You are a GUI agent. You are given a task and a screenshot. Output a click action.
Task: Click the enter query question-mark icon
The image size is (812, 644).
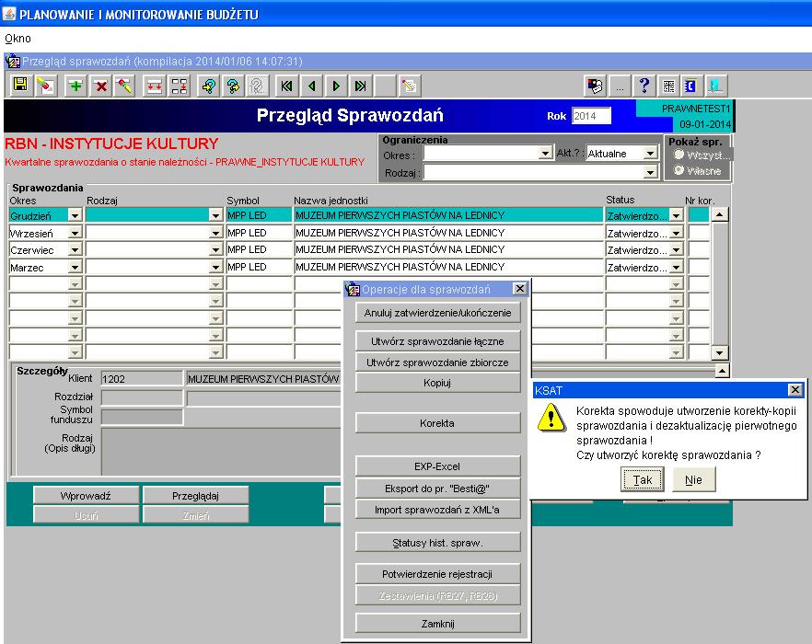209,85
